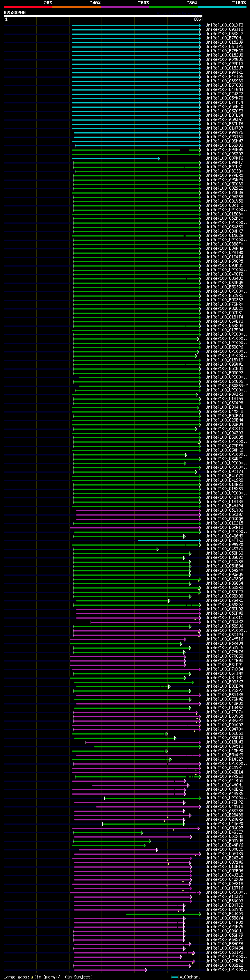The image size is (250, 980).
Task: Click the white query sequence ruler bar
Action: (x=103, y=16)
